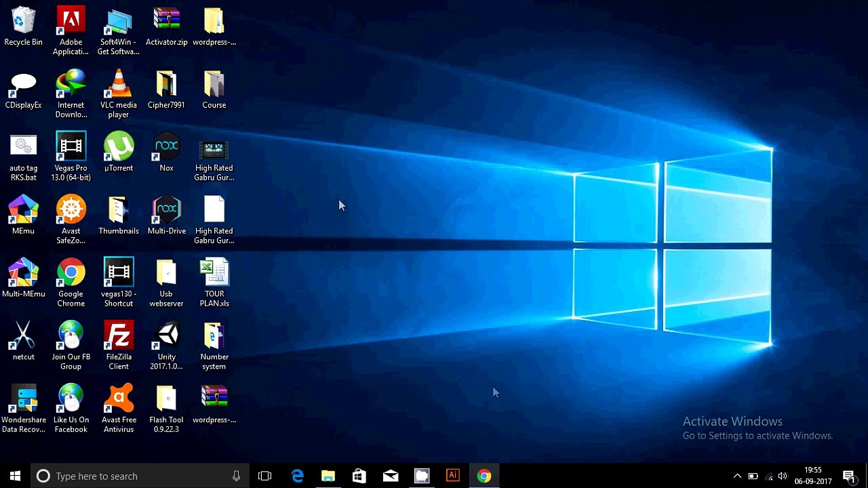
Task: Select the VLC media player icon
Action: click(119, 94)
